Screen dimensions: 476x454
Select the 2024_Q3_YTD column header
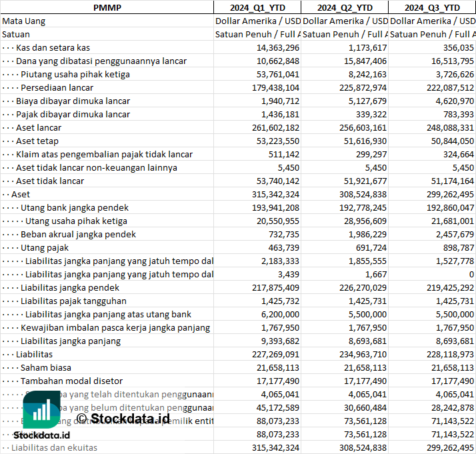pyautogui.click(x=431, y=7)
